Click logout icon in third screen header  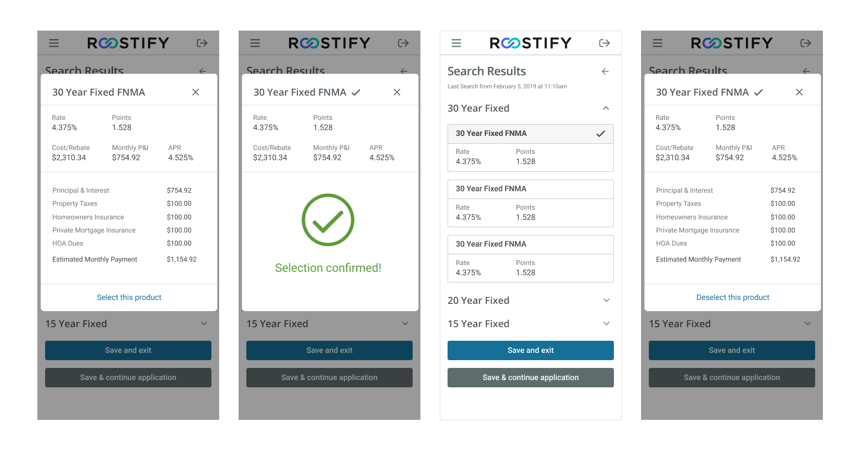pyautogui.click(x=605, y=43)
